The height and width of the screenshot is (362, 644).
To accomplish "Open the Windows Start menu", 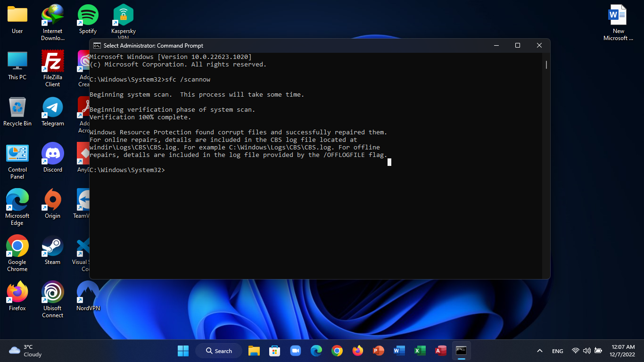I will 183,351.
